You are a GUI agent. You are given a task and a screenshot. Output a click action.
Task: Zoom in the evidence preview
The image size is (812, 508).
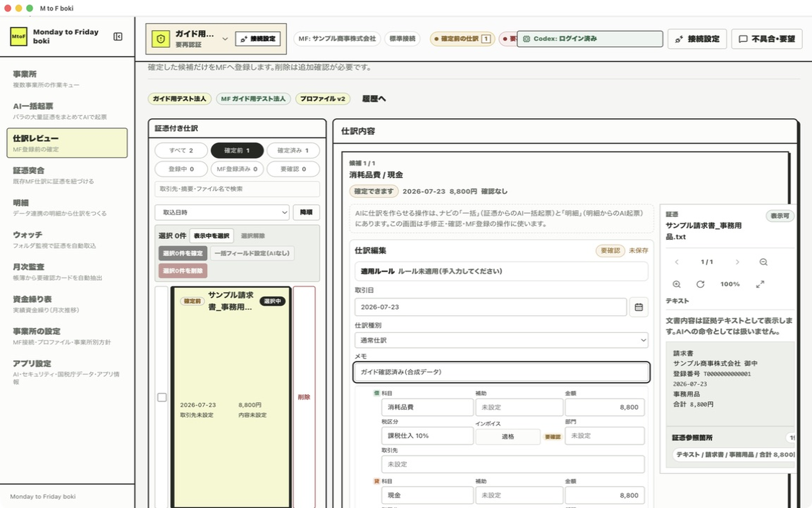pyautogui.click(x=677, y=284)
